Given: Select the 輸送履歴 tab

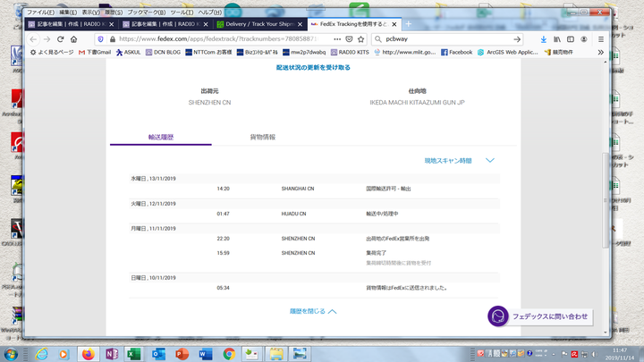Looking at the screenshot, I should coord(161,137).
